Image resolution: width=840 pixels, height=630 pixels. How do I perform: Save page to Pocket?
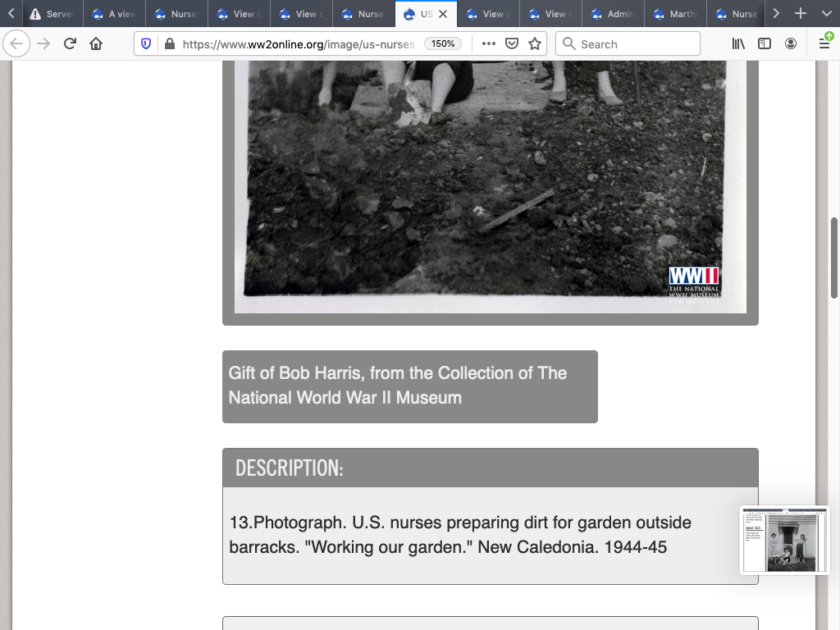pyautogui.click(x=512, y=44)
